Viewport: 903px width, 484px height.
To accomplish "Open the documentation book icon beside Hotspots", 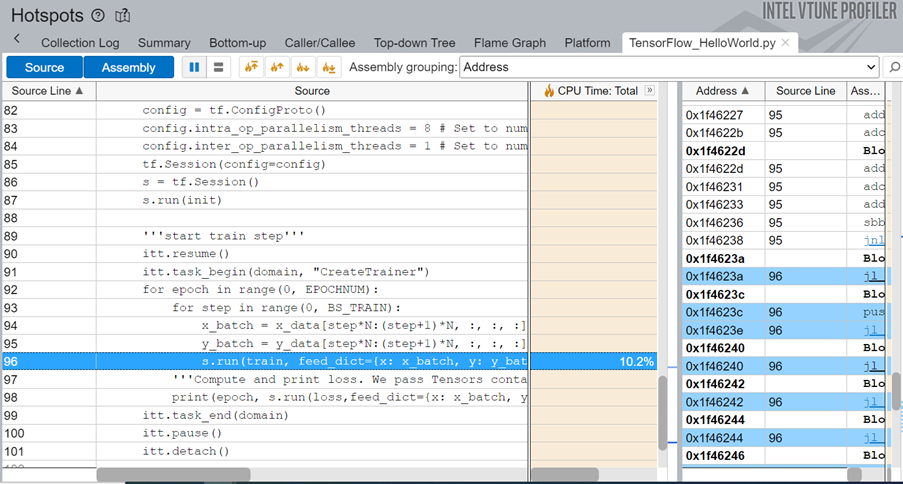I will pos(123,16).
